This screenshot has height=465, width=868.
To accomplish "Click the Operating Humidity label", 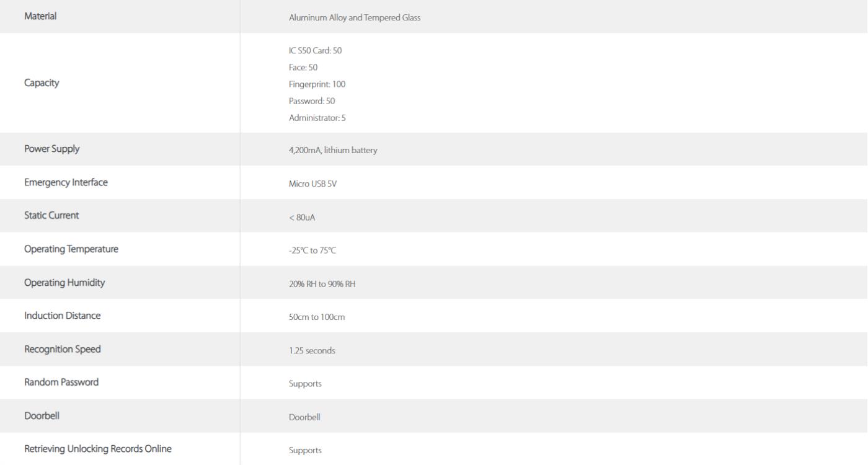I will [x=64, y=283].
